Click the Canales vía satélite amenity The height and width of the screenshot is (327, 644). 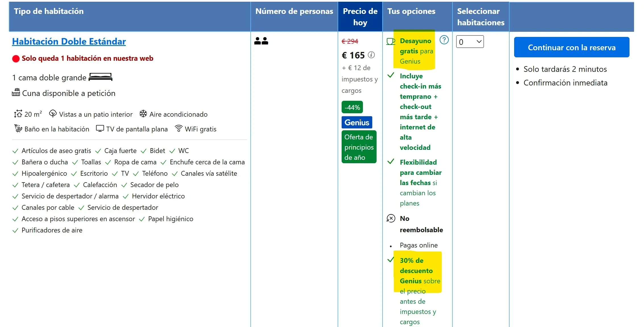click(209, 173)
